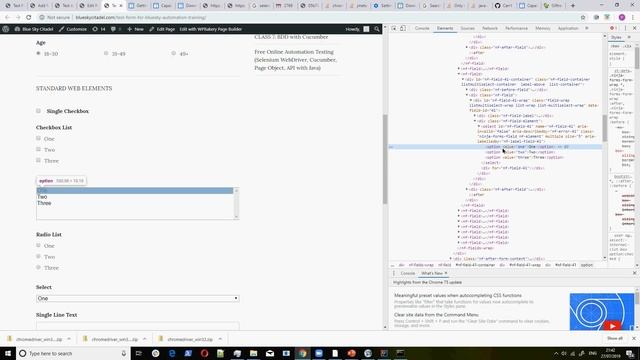The width and height of the screenshot is (640, 360).
Task: Select the 18-30 age radio button
Action: [x=38, y=53]
